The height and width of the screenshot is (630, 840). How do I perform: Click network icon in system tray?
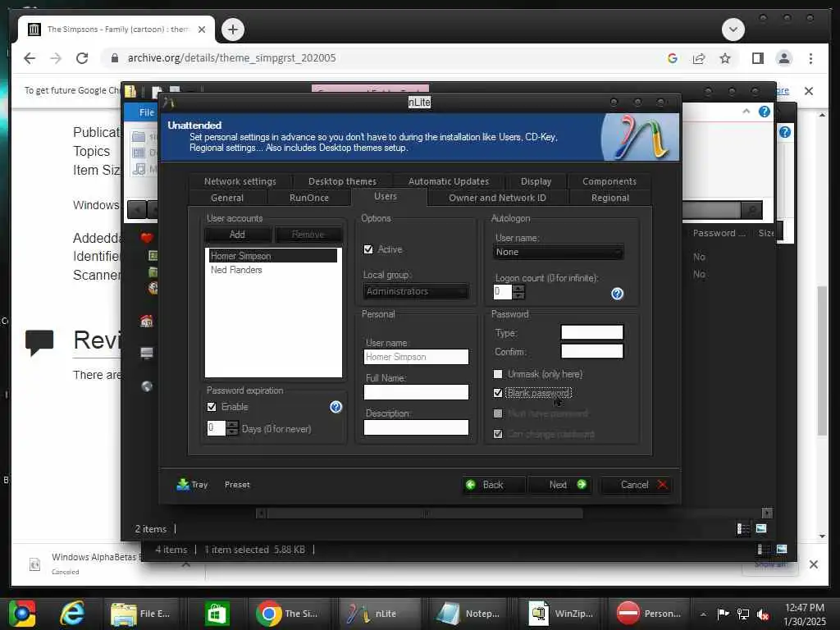(x=743, y=614)
